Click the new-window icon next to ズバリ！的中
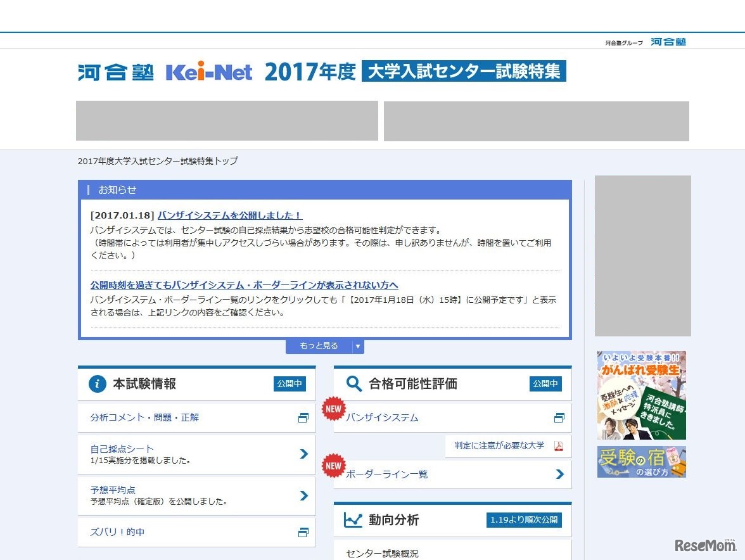Viewport: 745px width, 560px height. coord(303,531)
